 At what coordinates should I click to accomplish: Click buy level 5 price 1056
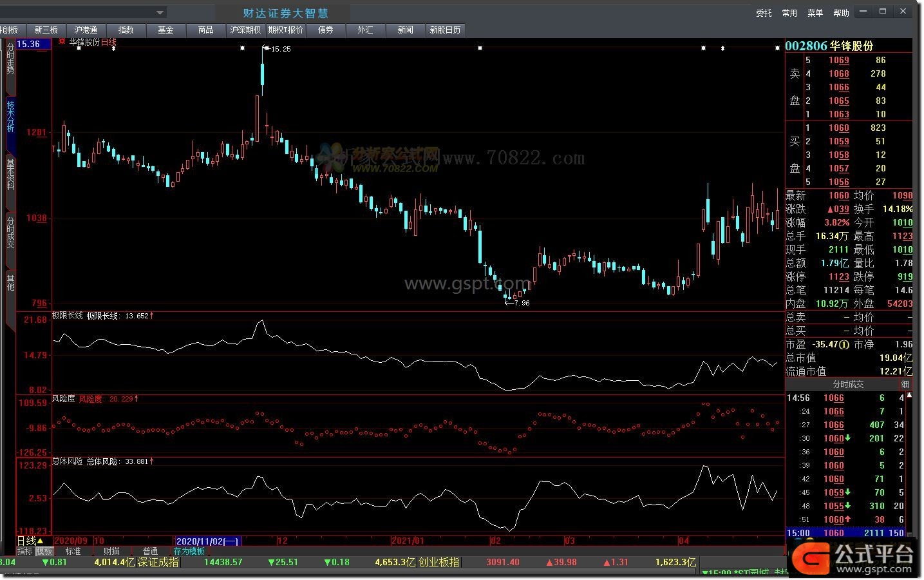click(838, 182)
